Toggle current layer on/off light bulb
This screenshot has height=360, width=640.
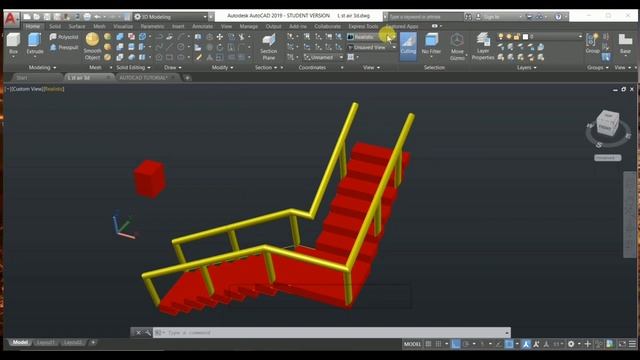[x=501, y=36]
